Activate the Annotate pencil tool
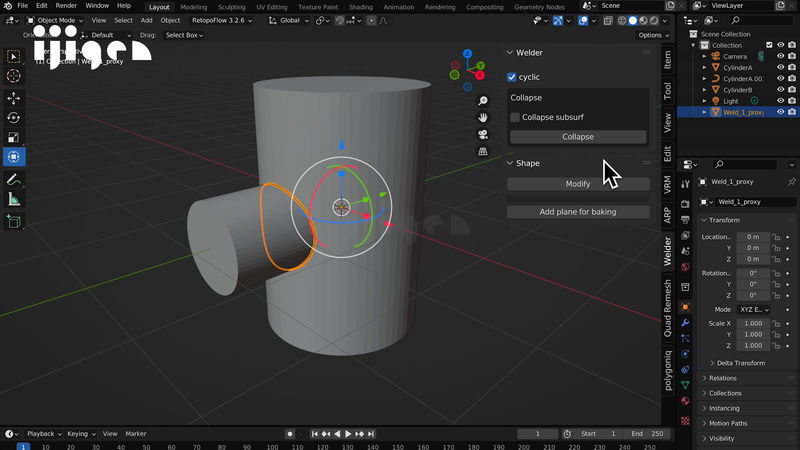This screenshot has height=450, width=800. click(x=14, y=180)
